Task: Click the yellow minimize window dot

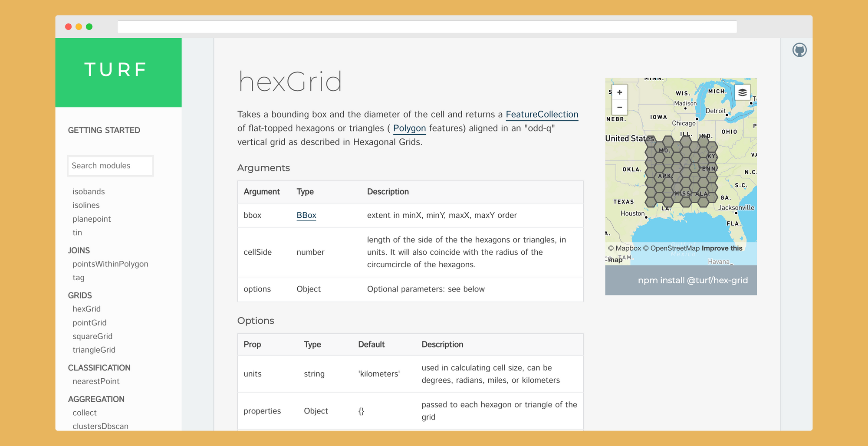Action: point(79,27)
